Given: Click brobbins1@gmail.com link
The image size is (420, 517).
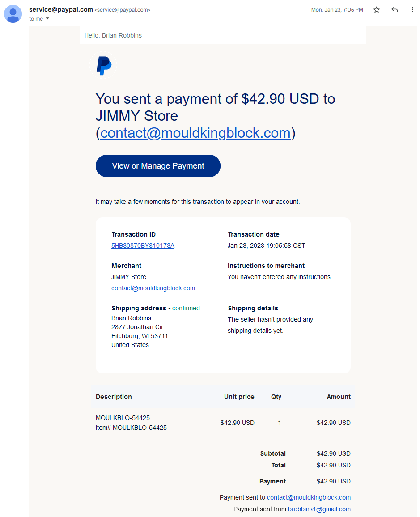Looking at the screenshot, I should click(319, 509).
